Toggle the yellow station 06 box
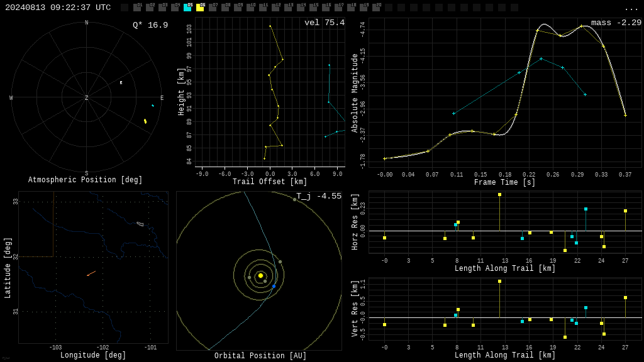Viewport: 644px width, 362px height. pos(200,7)
